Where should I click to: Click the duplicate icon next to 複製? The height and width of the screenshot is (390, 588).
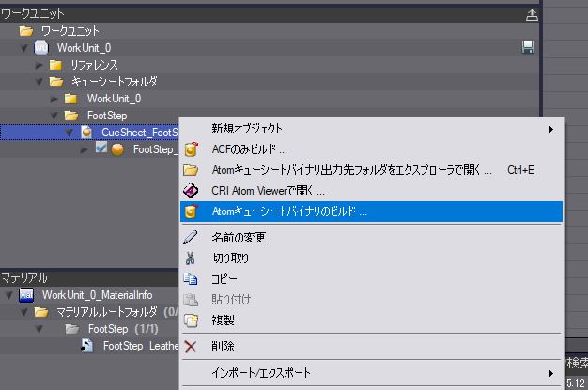[191, 320]
